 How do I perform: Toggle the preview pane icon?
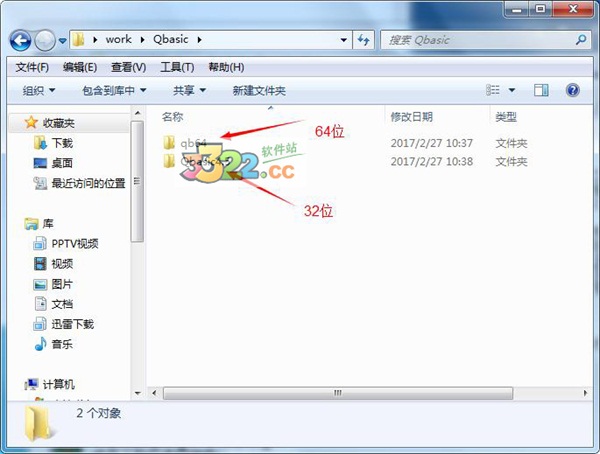(541, 90)
